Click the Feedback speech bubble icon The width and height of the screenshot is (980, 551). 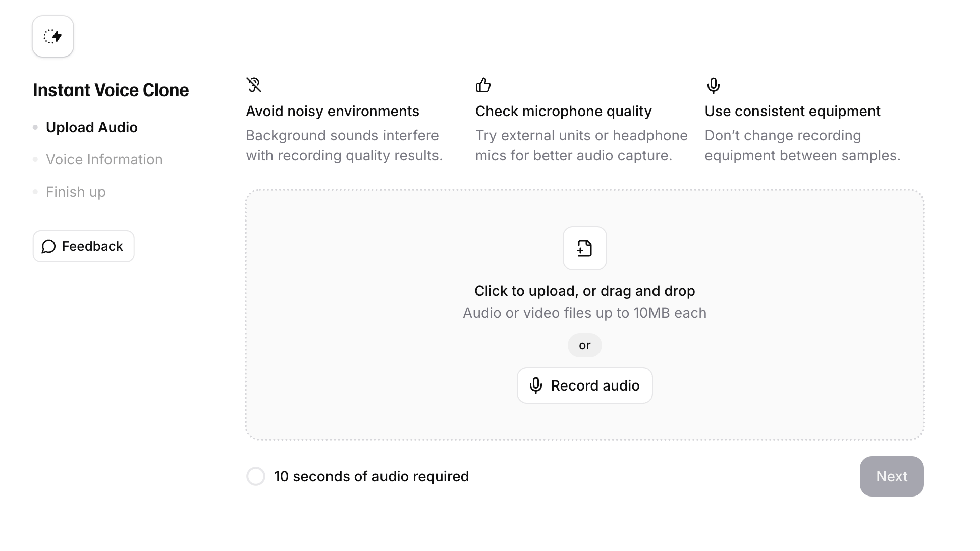pyautogui.click(x=48, y=246)
